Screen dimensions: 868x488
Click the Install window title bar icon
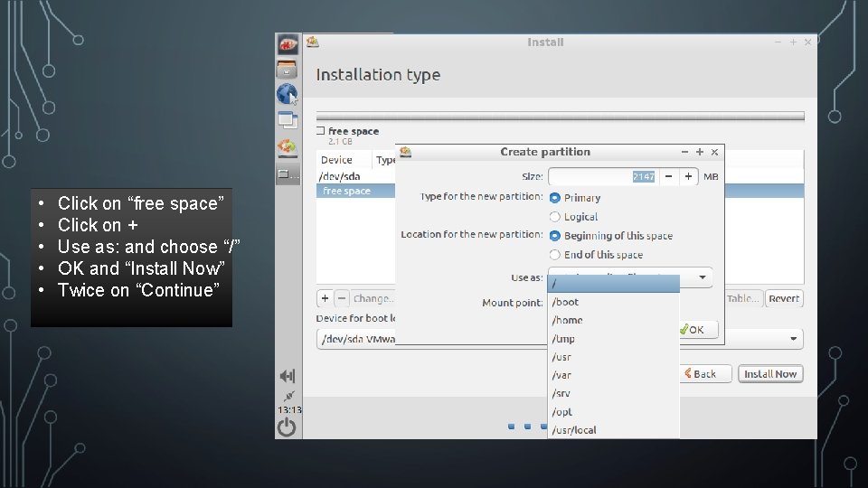pyautogui.click(x=313, y=42)
